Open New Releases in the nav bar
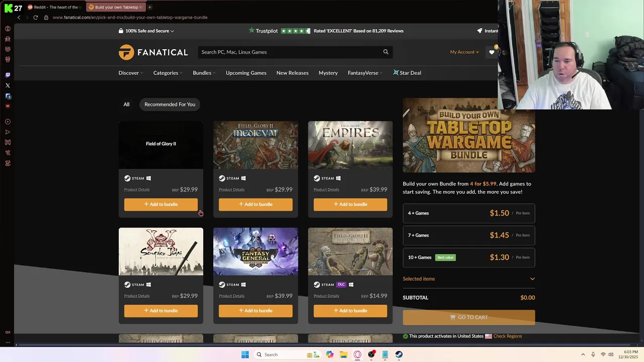The width and height of the screenshot is (644, 362). (x=292, y=73)
